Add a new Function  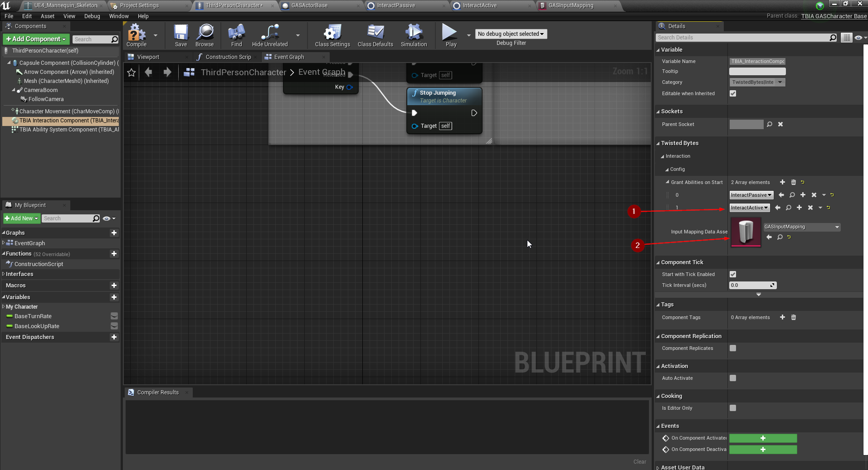pyautogui.click(x=114, y=254)
